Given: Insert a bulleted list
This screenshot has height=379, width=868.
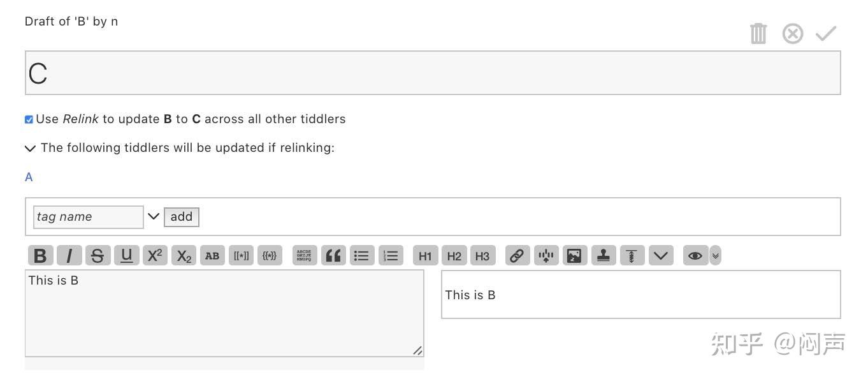Looking at the screenshot, I should (x=362, y=256).
